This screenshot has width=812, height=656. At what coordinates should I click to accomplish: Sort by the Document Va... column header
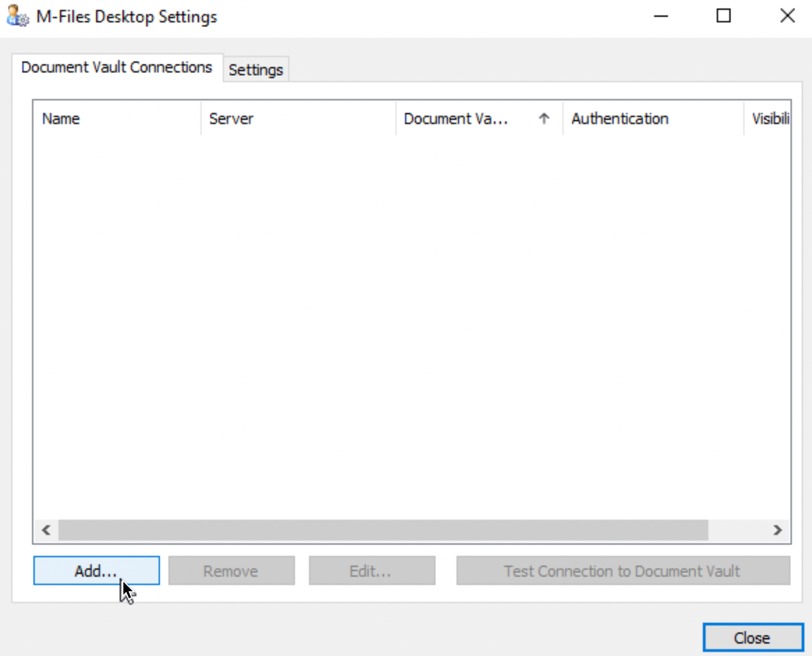pyautogui.click(x=479, y=119)
